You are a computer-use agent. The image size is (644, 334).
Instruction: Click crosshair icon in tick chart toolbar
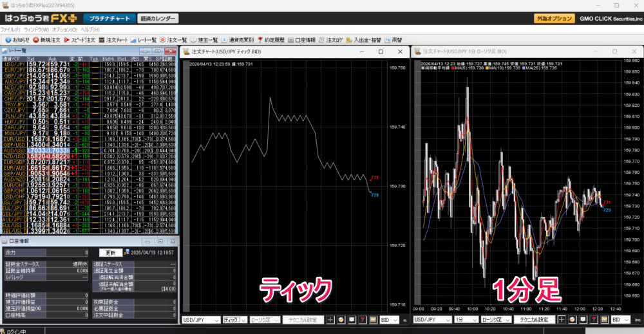[330, 320]
